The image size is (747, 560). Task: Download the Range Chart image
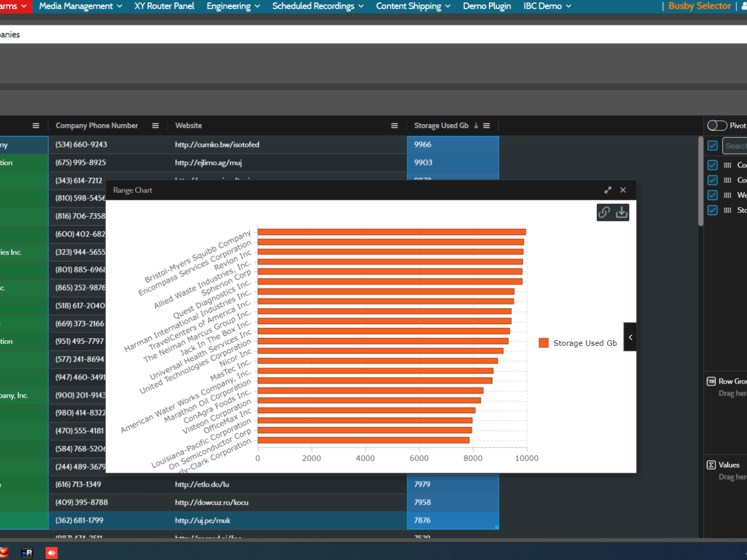click(x=622, y=212)
